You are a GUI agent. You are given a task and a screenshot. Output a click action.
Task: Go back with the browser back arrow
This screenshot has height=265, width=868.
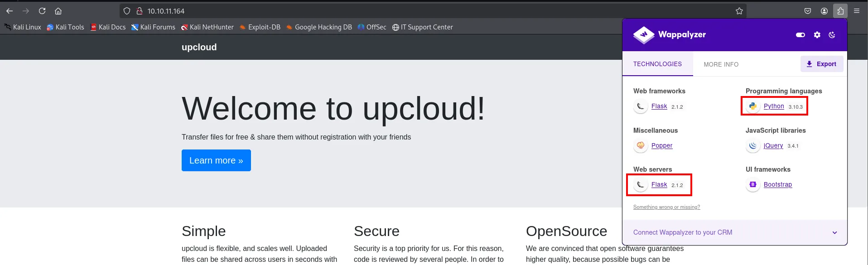pos(10,11)
